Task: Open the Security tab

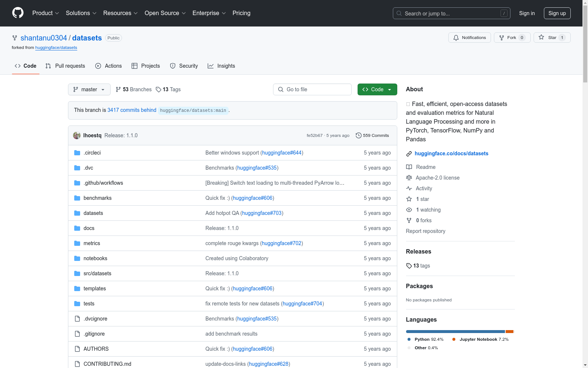Action: (184, 66)
